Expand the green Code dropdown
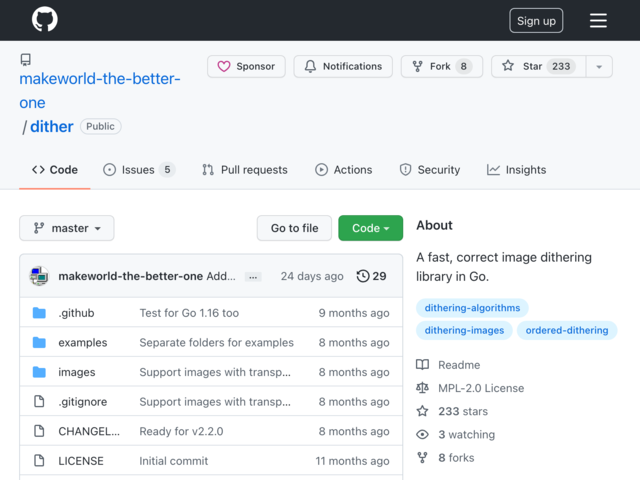The image size is (640, 480). click(x=371, y=228)
